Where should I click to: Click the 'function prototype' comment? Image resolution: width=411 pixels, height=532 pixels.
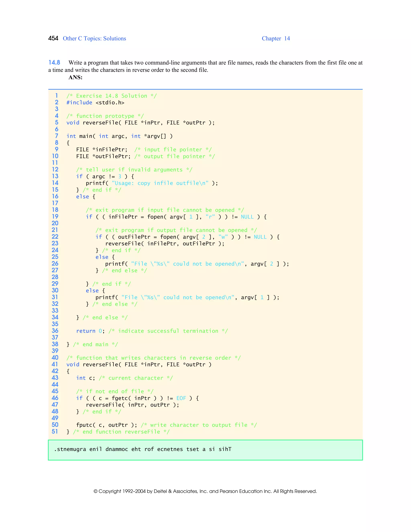105,116
